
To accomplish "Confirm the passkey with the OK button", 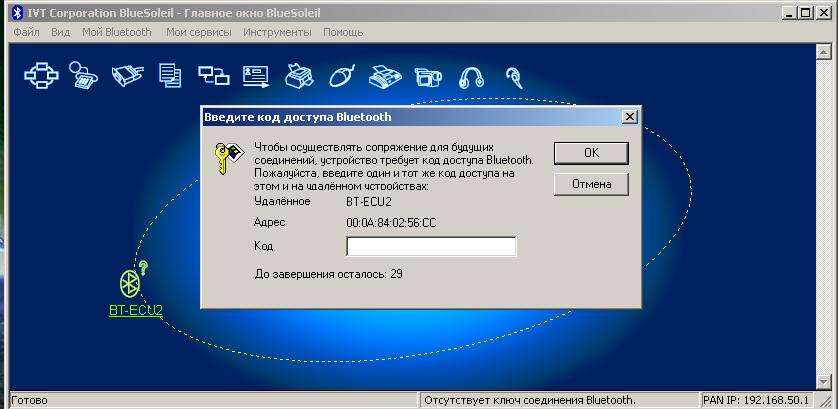I will pos(591,153).
